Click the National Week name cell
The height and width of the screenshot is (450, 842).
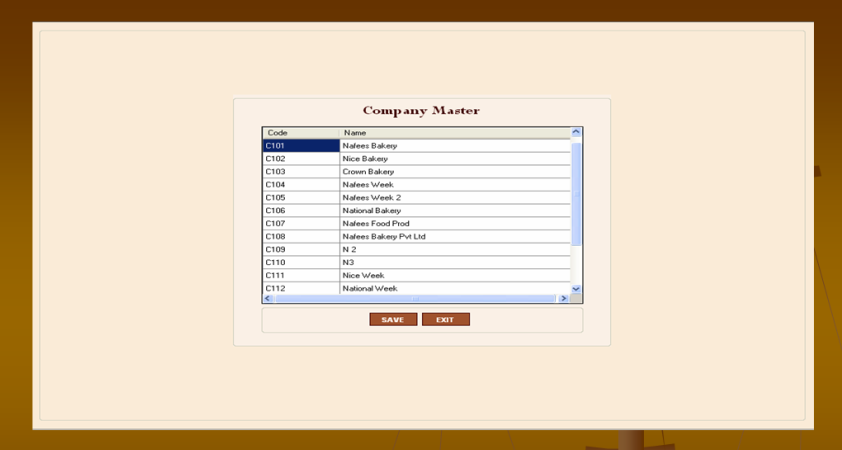455,288
